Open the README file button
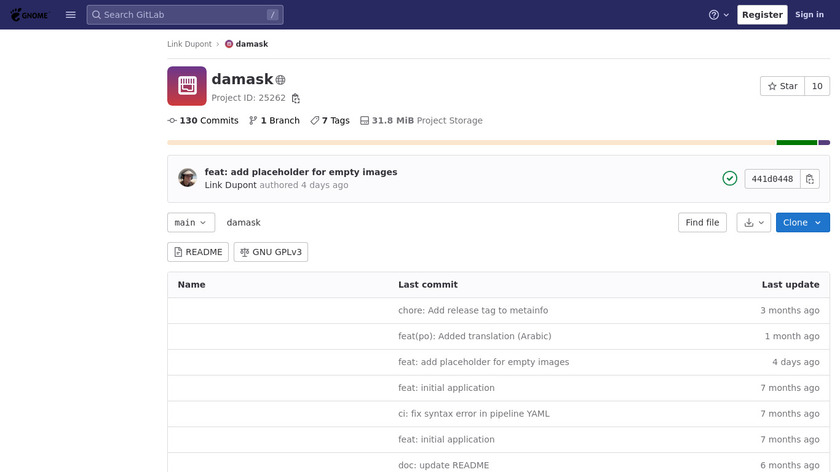The height and width of the screenshot is (472, 840). [x=198, y=252]
